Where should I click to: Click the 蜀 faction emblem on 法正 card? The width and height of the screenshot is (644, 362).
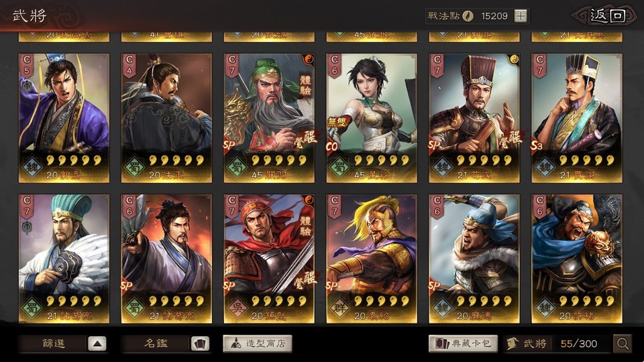(x=134, y=168)
